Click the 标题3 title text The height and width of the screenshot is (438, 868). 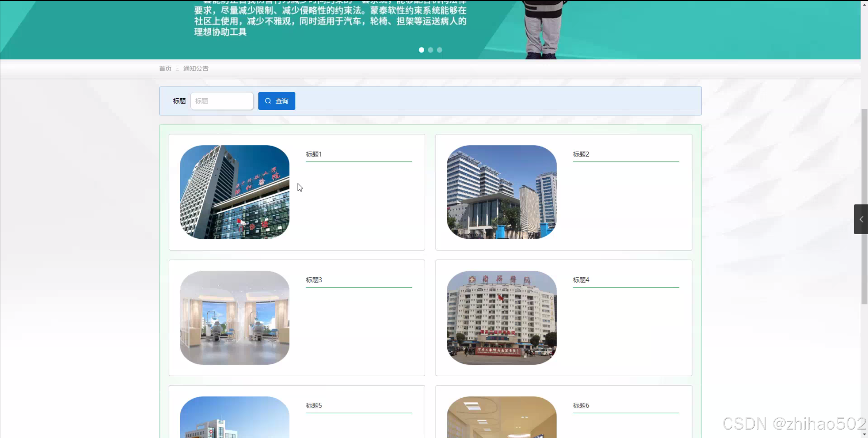coord(314,280)
